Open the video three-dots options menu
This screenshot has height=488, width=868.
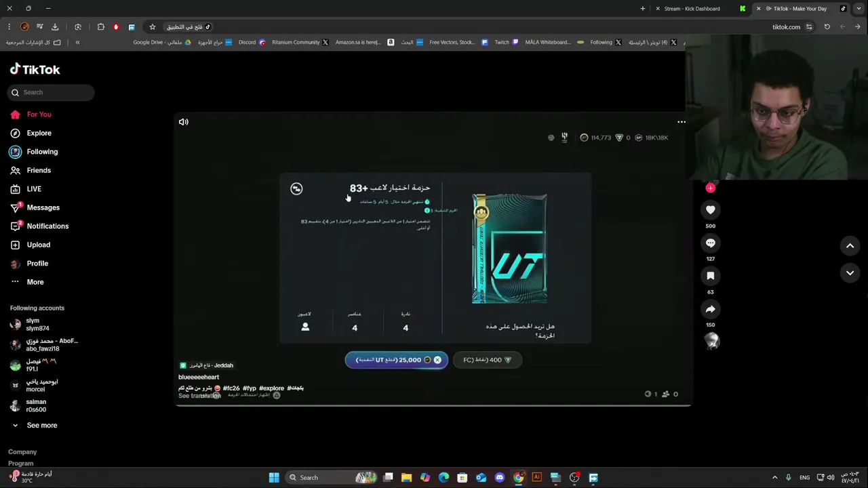pos(682,122)
